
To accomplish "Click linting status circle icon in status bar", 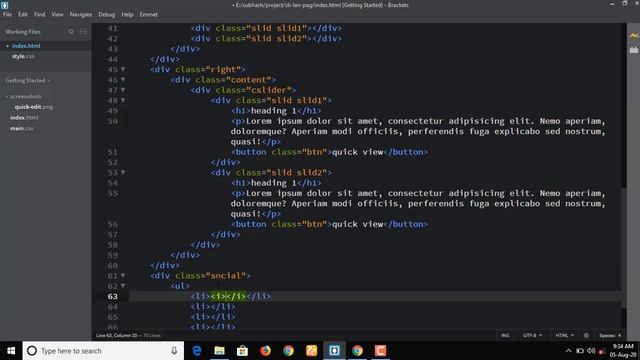I will click(x=586, y=336).
